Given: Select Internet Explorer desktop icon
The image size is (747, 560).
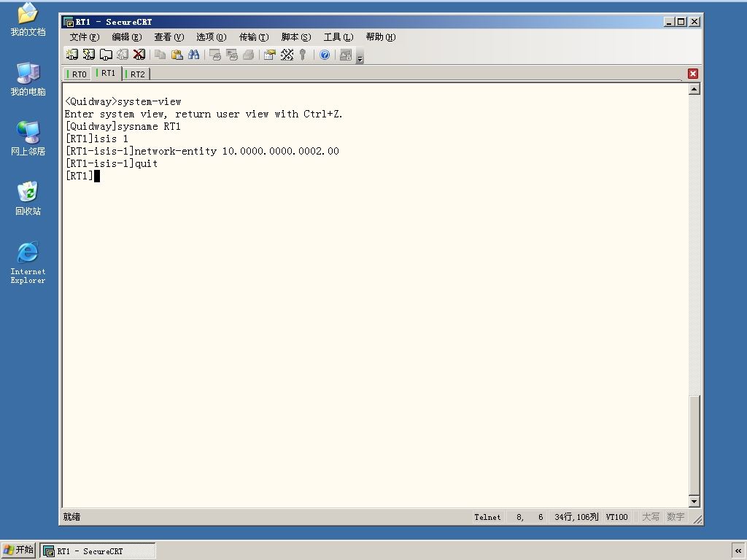Looking at the screenshot, I should (x=28, y=262).
